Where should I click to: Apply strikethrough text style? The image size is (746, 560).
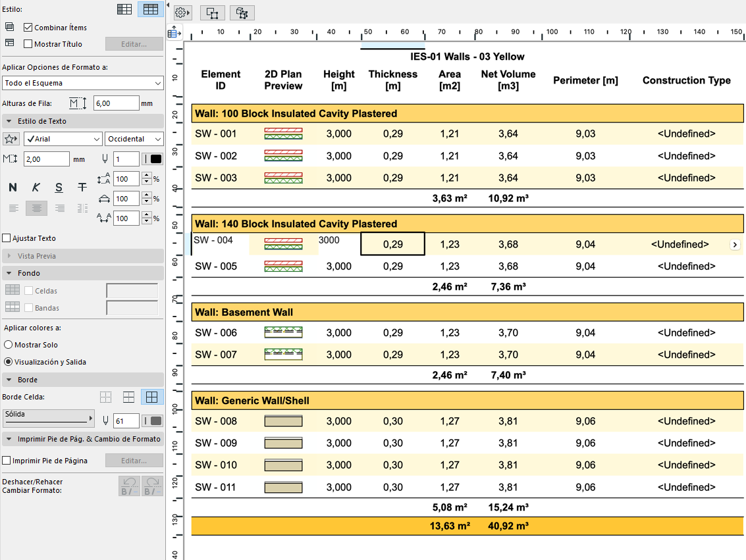pos(82,188)
